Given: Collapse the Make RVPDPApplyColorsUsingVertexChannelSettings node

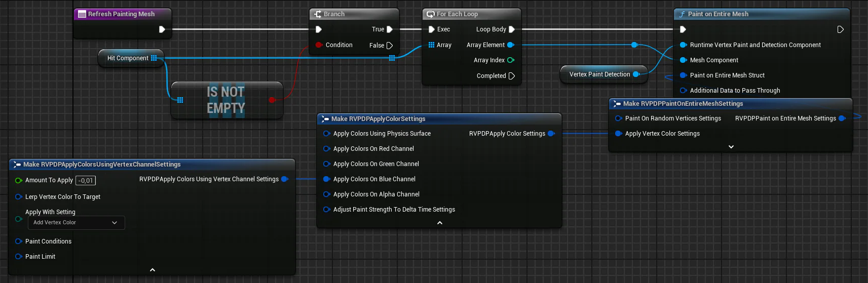Looking at the screenshot, I should click(x=152, y=270).
